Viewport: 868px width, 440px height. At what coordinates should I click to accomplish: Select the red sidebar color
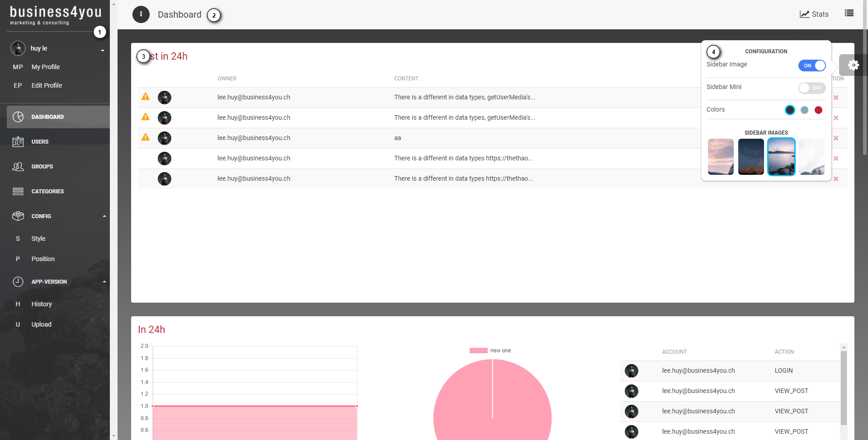[x=818, y=110]
